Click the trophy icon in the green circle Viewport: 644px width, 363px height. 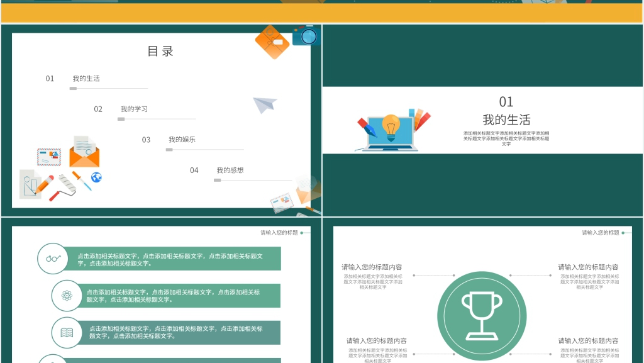click(x=482, y=316)
